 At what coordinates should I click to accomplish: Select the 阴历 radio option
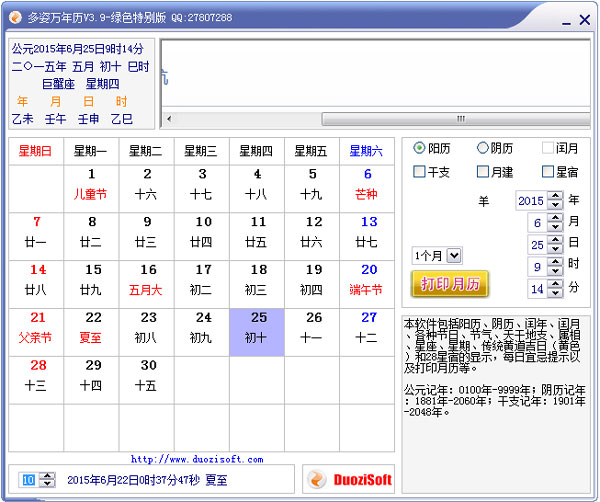click(x=495, y=148)
